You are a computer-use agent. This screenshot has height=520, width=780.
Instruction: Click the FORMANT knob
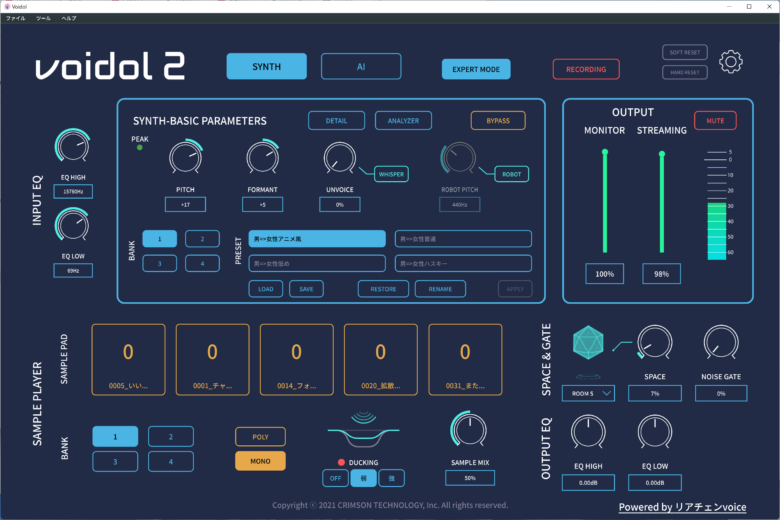263,157
